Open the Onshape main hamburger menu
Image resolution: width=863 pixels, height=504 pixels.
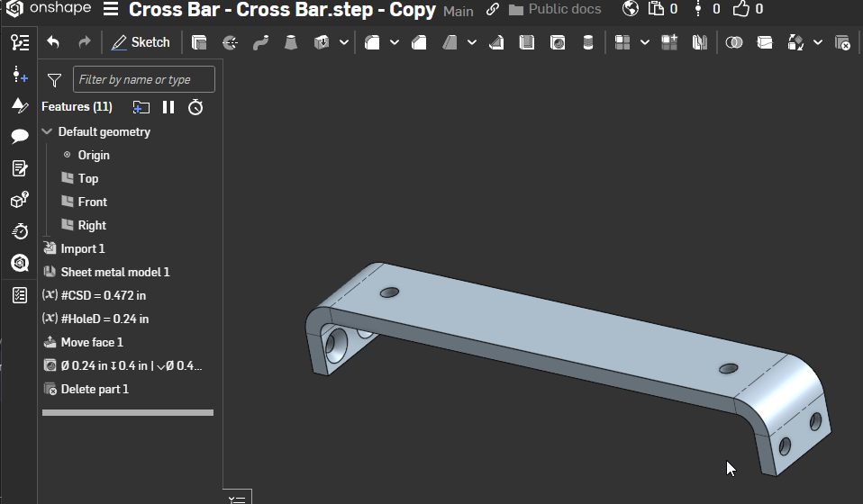tap(111, 9)
